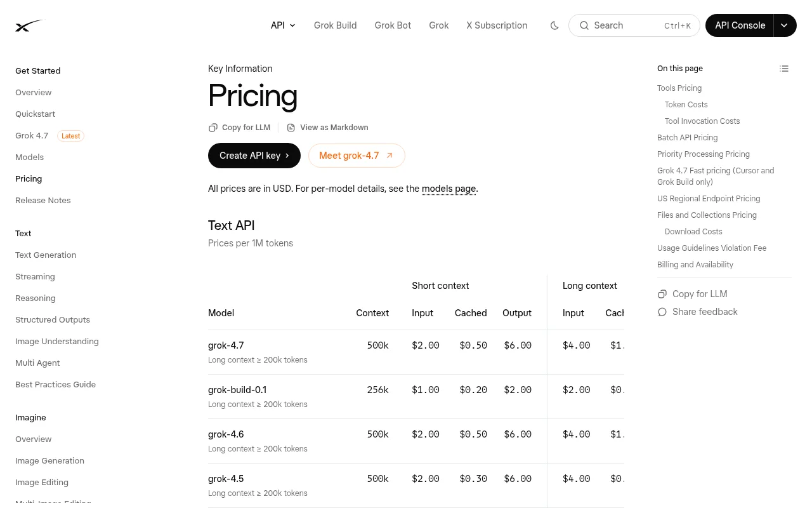The height and width of the screenshot is (508, 812).
Task: Follow the models page link
Action: click(449, 189)
